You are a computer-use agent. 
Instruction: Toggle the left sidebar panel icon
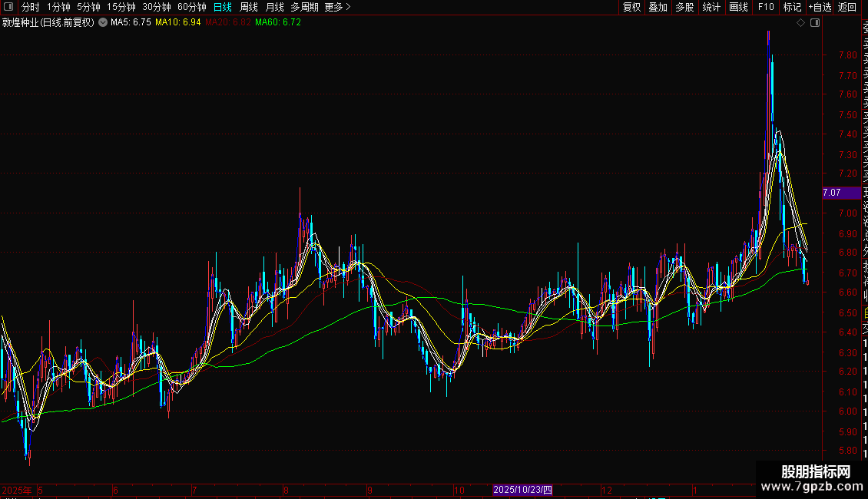[8, 7]
